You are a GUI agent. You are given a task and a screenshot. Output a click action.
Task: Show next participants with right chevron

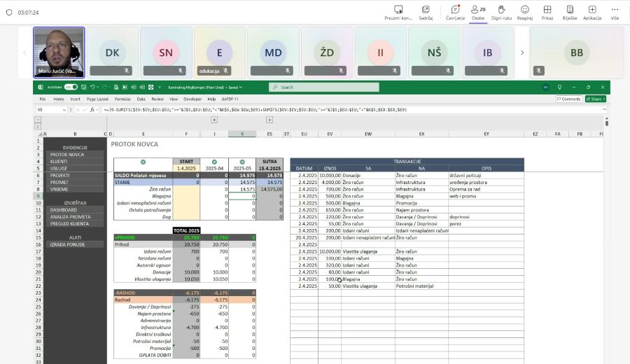[521, 52]
